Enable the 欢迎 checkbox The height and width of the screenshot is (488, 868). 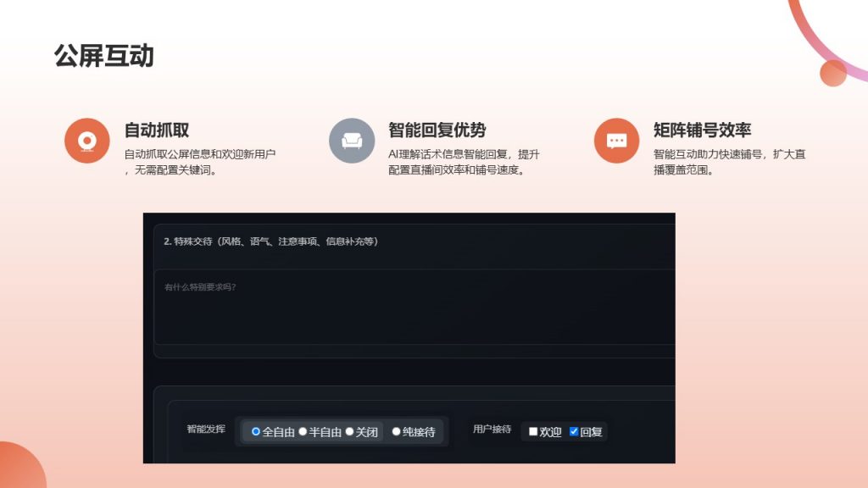pos(533,431)
